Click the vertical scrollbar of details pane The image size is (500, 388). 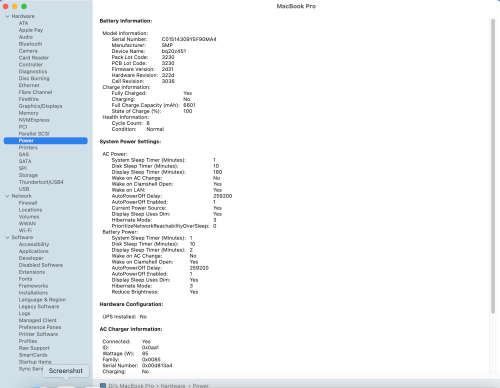493,167
